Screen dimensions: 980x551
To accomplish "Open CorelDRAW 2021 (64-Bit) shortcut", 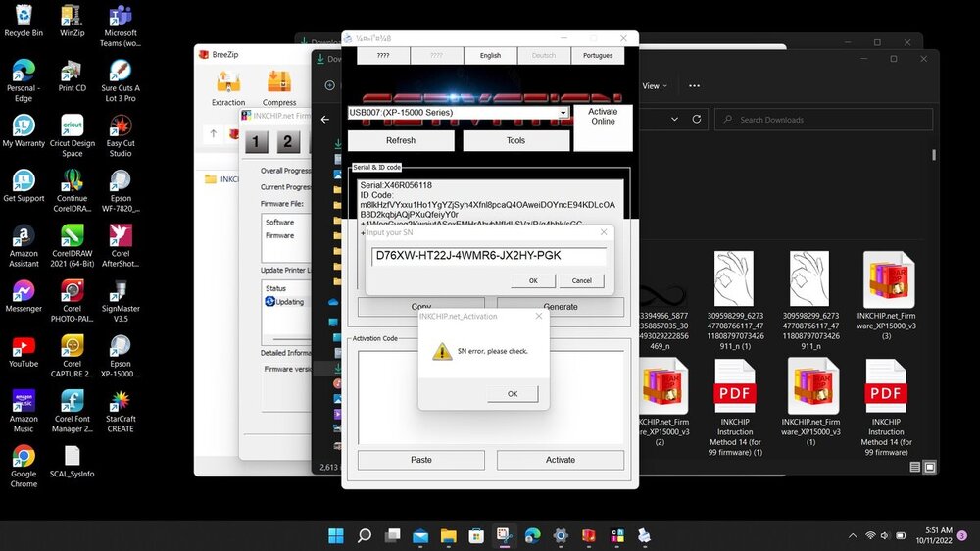I will click(x=72, y=245).
